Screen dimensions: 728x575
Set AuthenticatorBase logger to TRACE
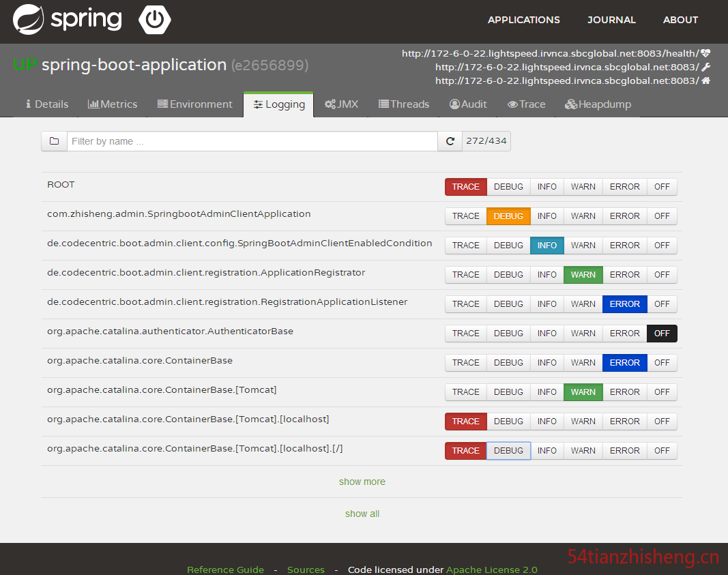click(466, 334)
